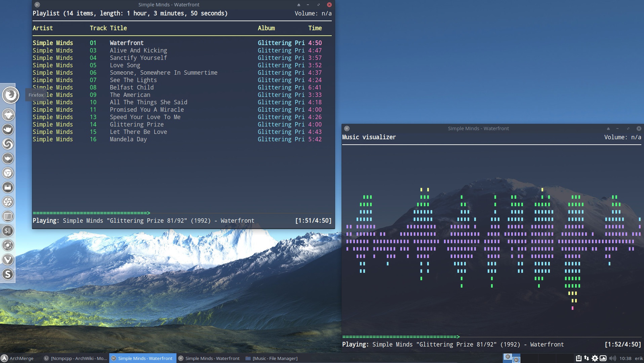Launch the screenshot focus-frame dock icon

click(8, 245)
